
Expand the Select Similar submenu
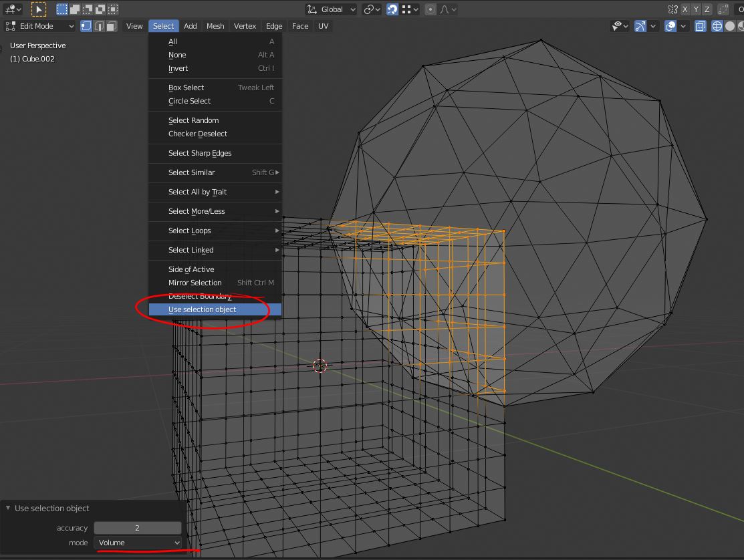215,172
